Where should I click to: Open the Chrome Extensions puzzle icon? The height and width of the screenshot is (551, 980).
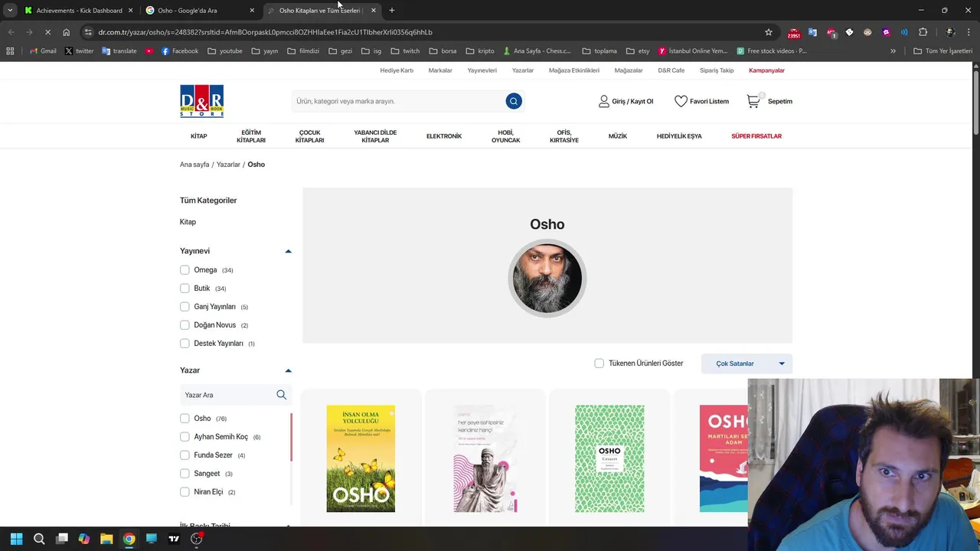coord(923,32)
